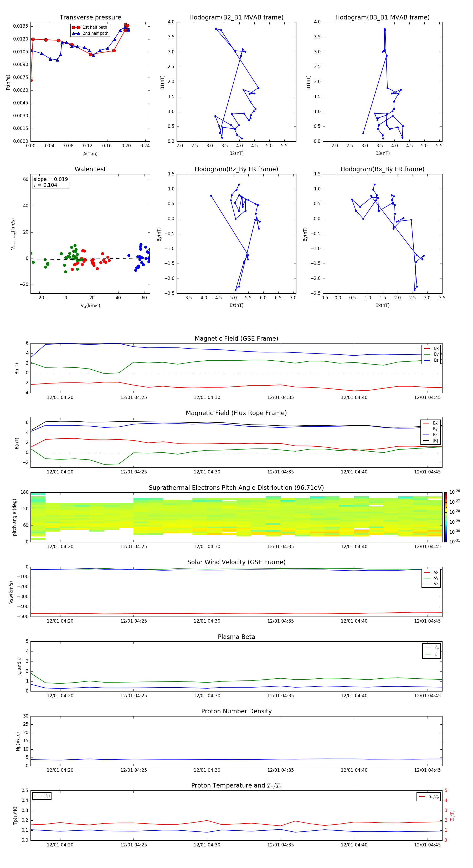Image resolution: width=473 pixels, height=868 pixels.
Task: Click the "WalenTest" plot title
Action: 90,169
